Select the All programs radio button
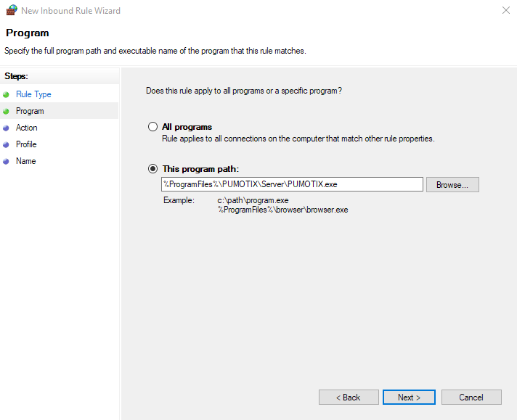Viewport: 517px width, 420px height. [x=152, y=126]
